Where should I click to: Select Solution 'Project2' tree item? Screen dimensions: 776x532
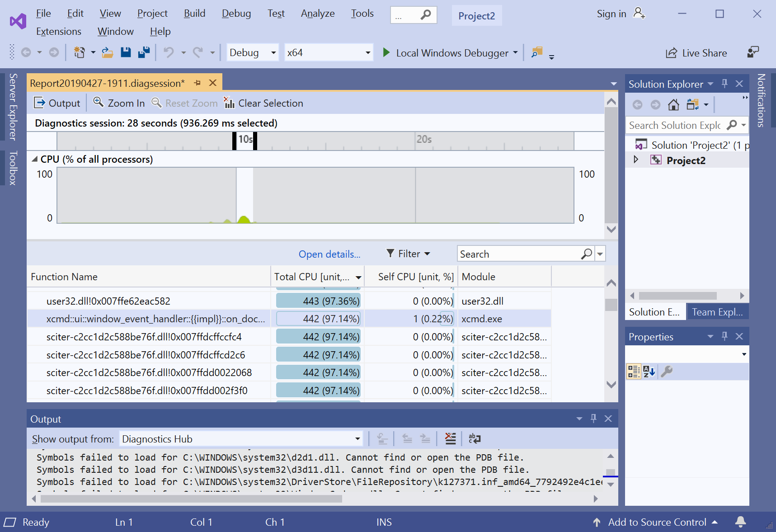click(692, 145)
